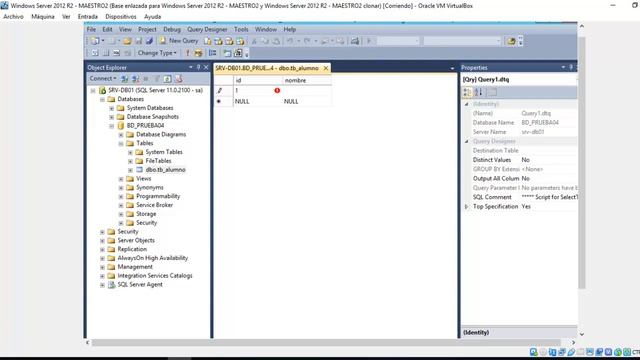Click the nombre column header
Screen dimensions: 640x360
pos(307,80)
